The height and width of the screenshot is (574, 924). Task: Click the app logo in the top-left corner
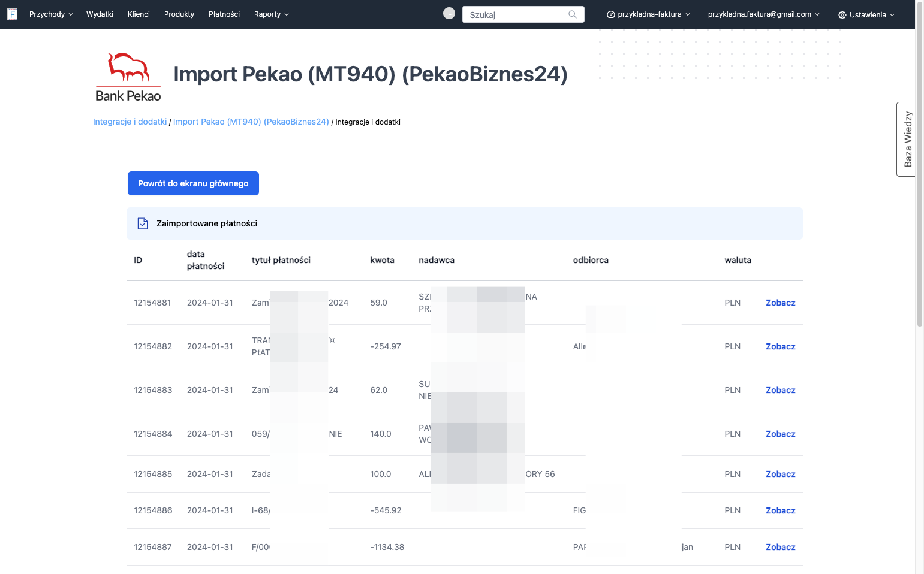(12, 14)
